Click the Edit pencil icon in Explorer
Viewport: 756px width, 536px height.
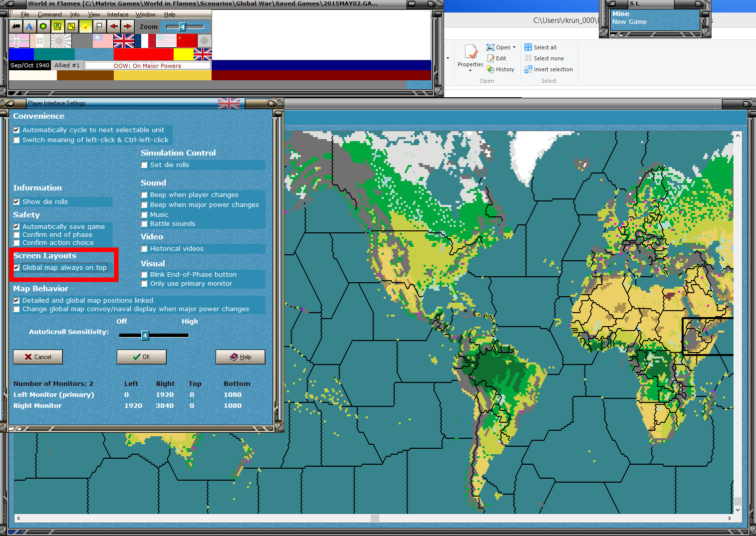click(491, 58)
